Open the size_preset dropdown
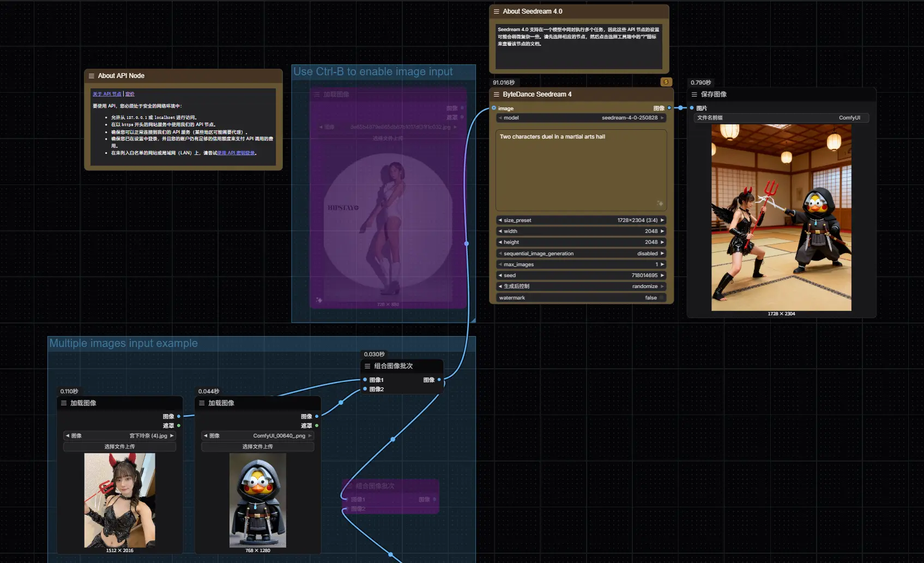Screen dimensions: 924x563 (581, 220)
